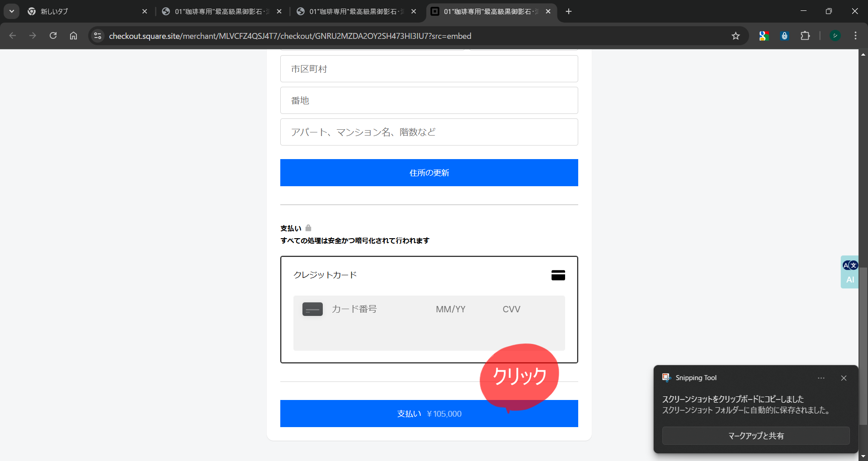Click the 支払い ¥105,000 button
The width and height of the screenshot is (868, 461).
[x=429, y=414]
